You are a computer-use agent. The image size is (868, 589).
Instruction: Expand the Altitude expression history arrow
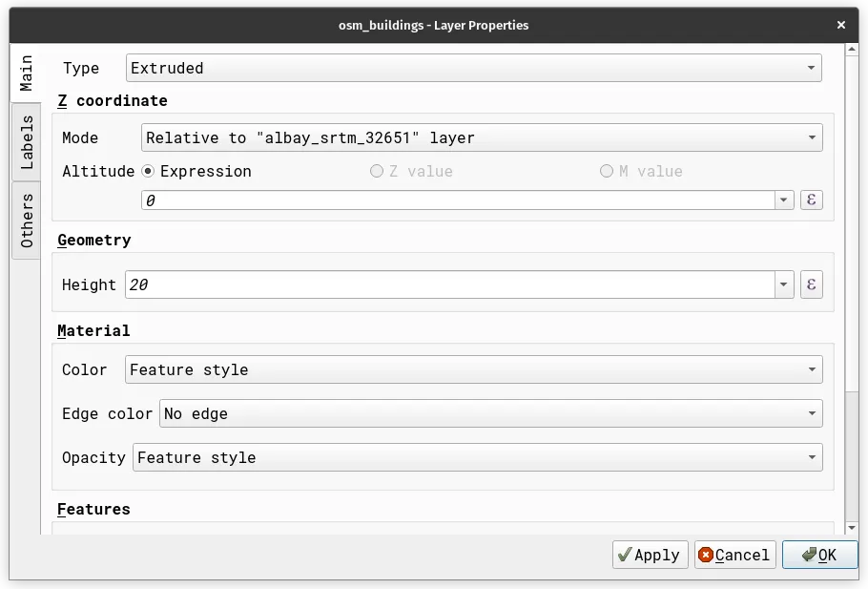click(x=783, y=200)
